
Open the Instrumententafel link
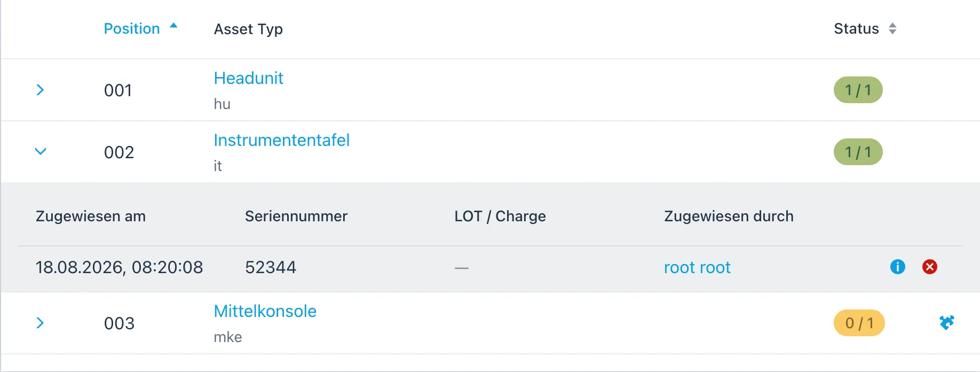click(x=281, y=140)
